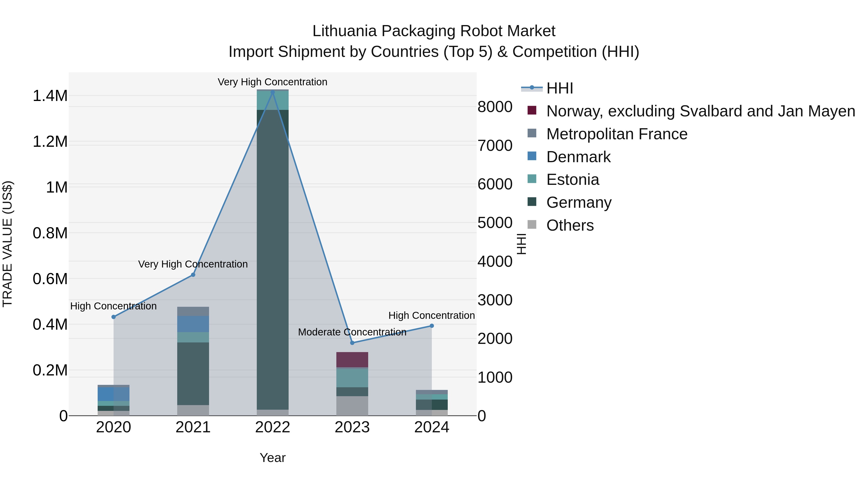Click the Germany dark green legend swatch
This screenshot has width=868, height=488.
pos(532,202)
